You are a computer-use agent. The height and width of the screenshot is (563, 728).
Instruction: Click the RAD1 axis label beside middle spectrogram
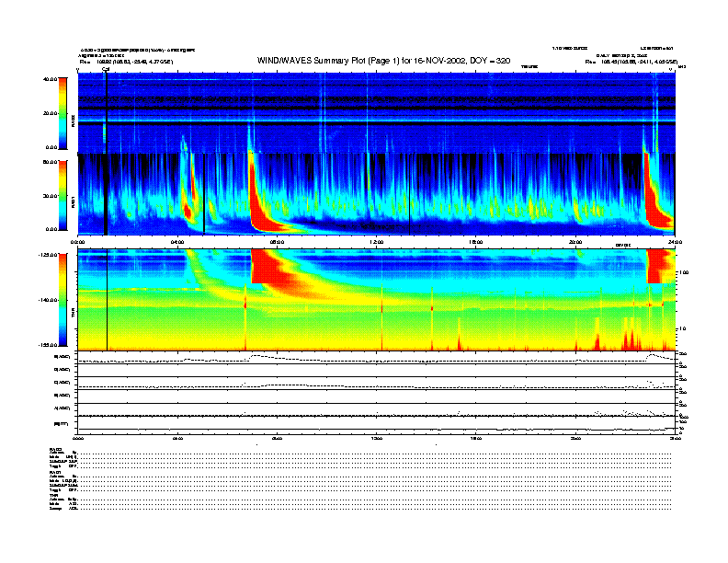(73, 201)
